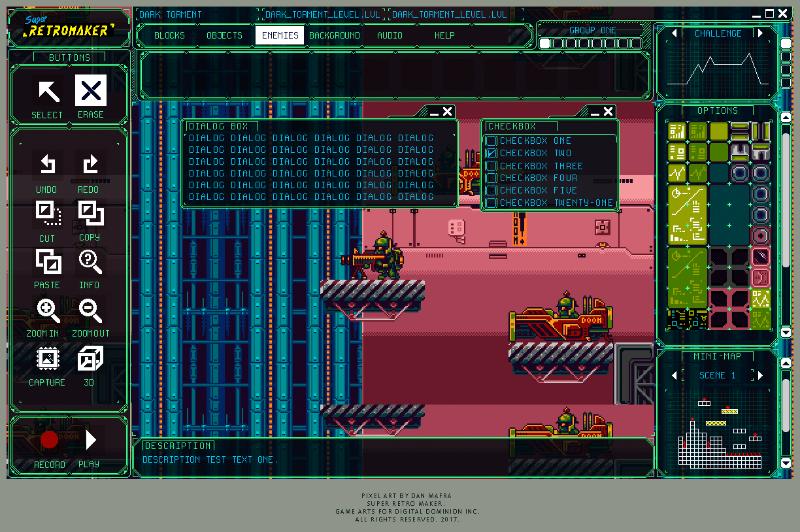800x532 pixels.
Task: Check CHECKBOX THREE in the Checkbox panel
Action: point(491,165)
